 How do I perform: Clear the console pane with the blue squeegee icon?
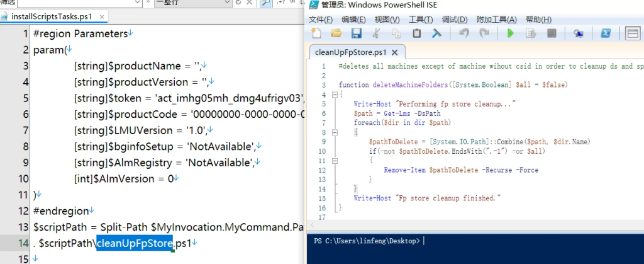click(436, 33)
